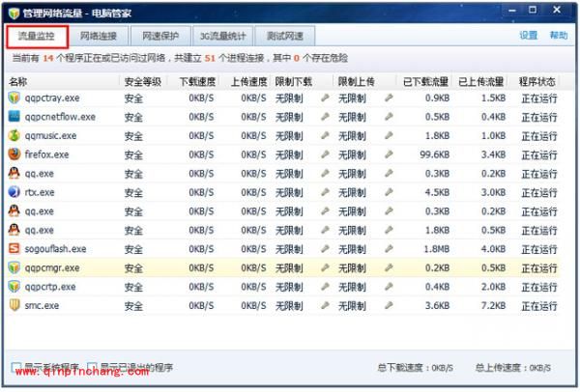Edit download limit for smc.exe

tap(325, 305)
